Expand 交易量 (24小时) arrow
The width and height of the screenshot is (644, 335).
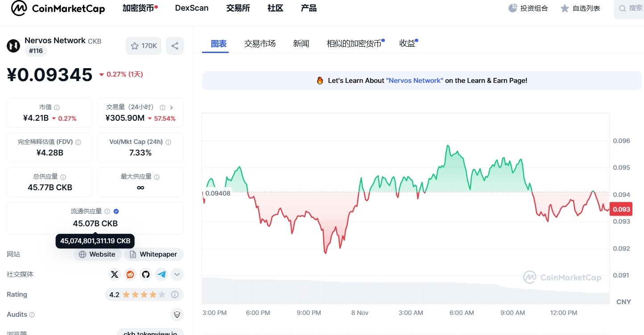click(x=172, y=107)
